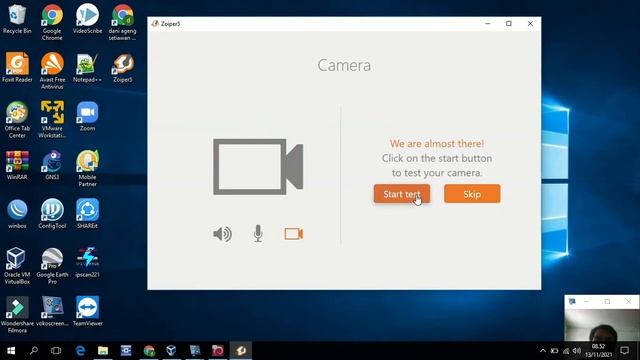
Task: Open the TeamViewer desktop shortcut
Action: pos(87,311)
